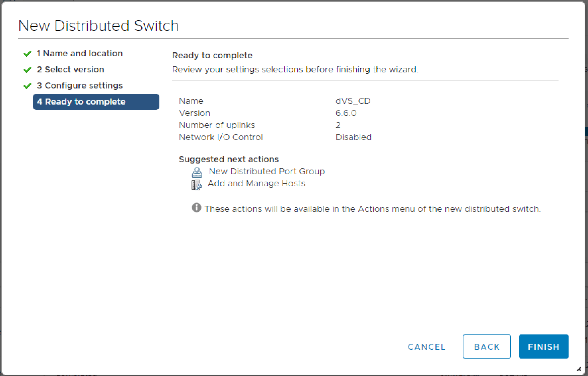
Task: Go to step 3 Configure settings
Action: click(80, 86)
